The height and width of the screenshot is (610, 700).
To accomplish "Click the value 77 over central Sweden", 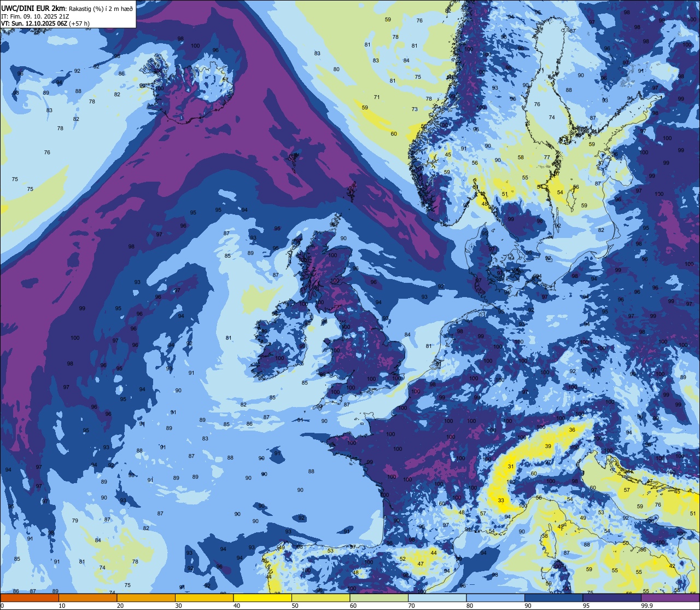I will [547, 158].
